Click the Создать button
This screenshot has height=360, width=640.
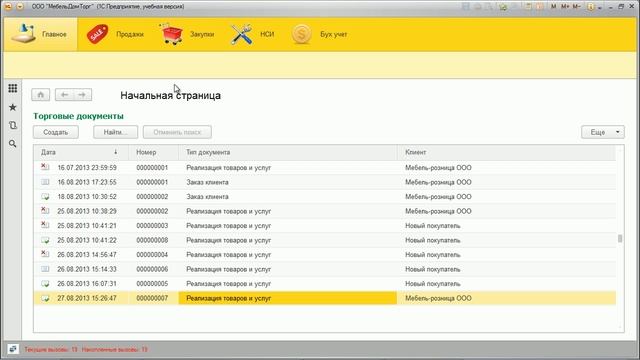pyautogui.click(x=56, y=132)
